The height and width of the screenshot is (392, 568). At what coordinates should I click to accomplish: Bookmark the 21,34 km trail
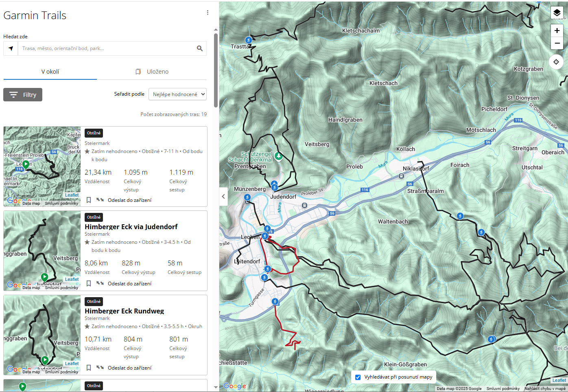click(89, 200)
